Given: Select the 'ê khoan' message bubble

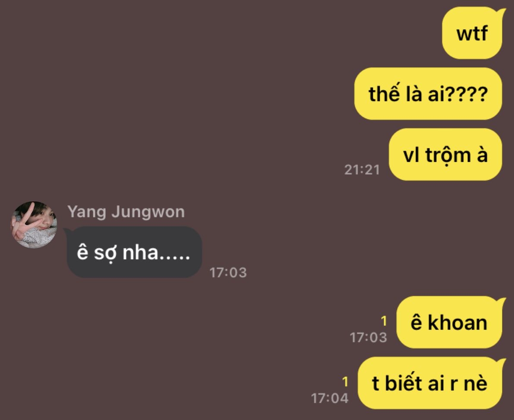Looking at the screenshot, I should click(x=449, y=323).
